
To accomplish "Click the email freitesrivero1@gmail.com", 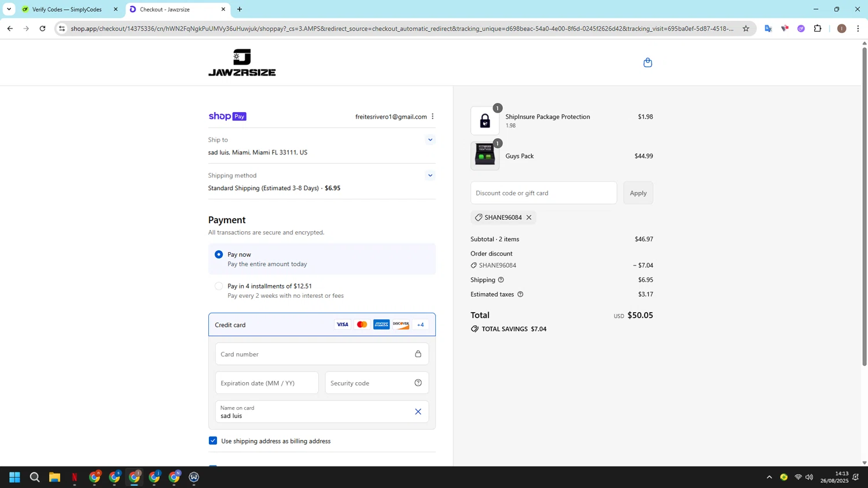I will click(391, 117).
